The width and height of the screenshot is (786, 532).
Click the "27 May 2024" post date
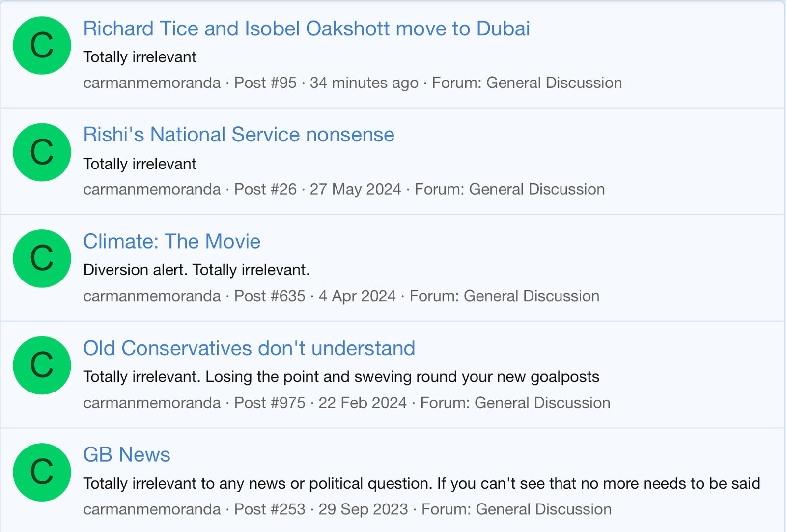click(x=355, y=189)
